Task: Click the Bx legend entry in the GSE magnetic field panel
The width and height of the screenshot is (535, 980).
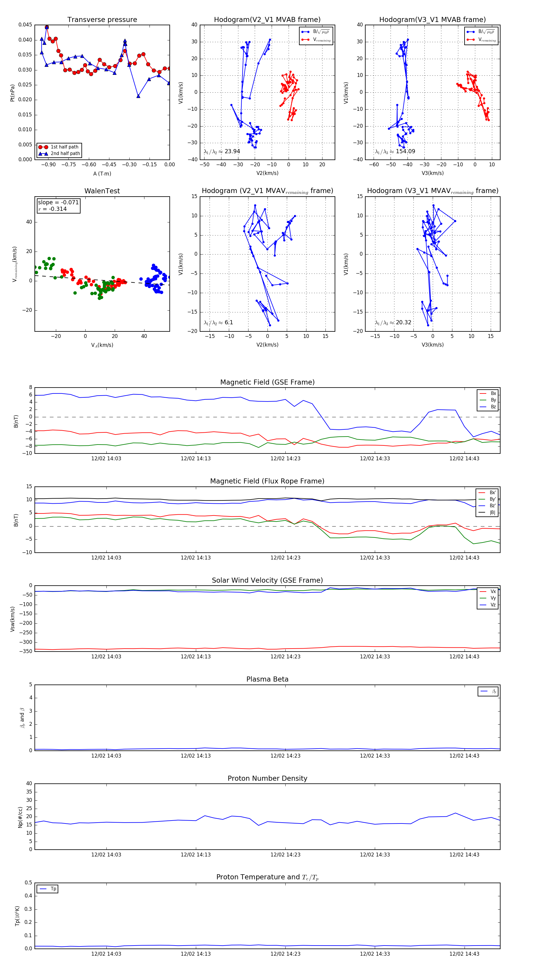Action: [x=488, y=393]
